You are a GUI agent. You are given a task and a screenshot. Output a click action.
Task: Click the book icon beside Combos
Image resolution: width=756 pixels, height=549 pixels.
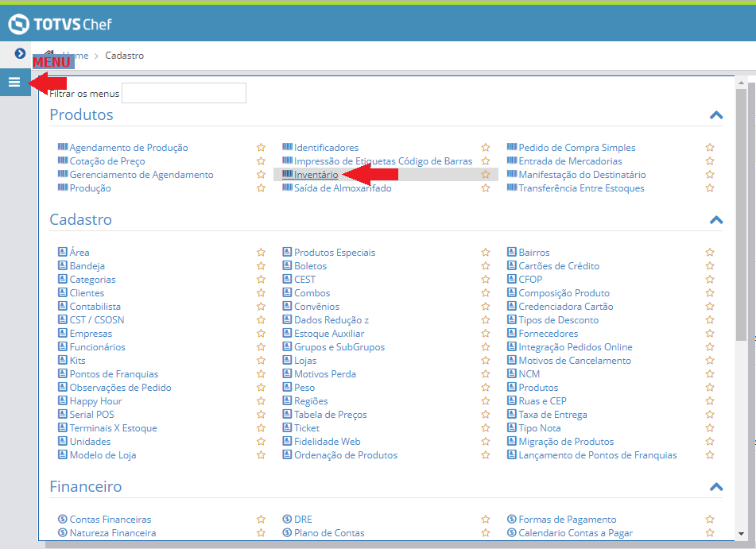[287, 292]
